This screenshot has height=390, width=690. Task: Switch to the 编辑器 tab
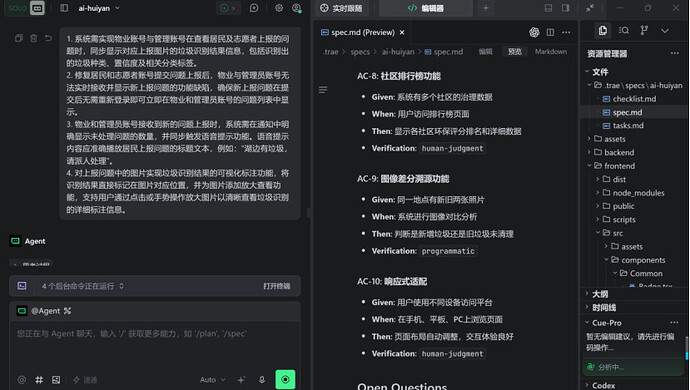pyautogui.click(x=426, y=8)
